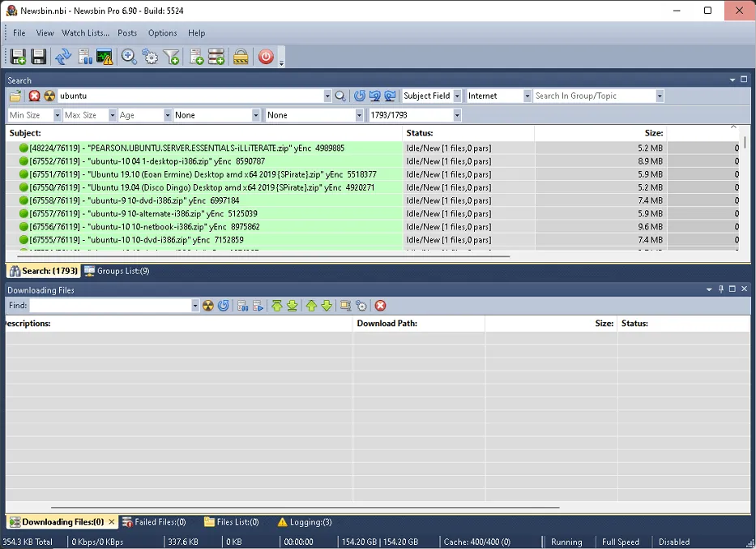Click the magnifying glass next to search box
The image size is (756, 549).
(x=340, y=96)
